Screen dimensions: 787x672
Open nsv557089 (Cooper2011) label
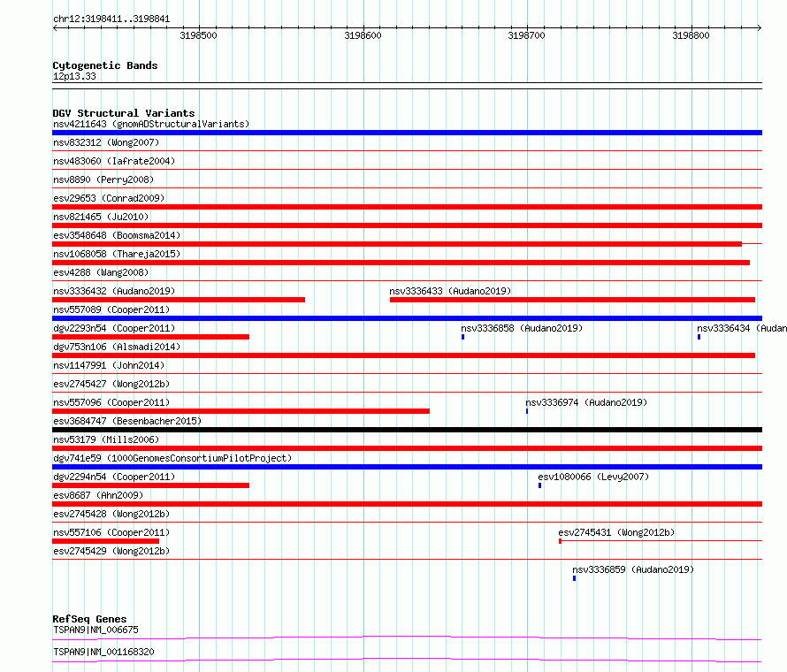111,309
